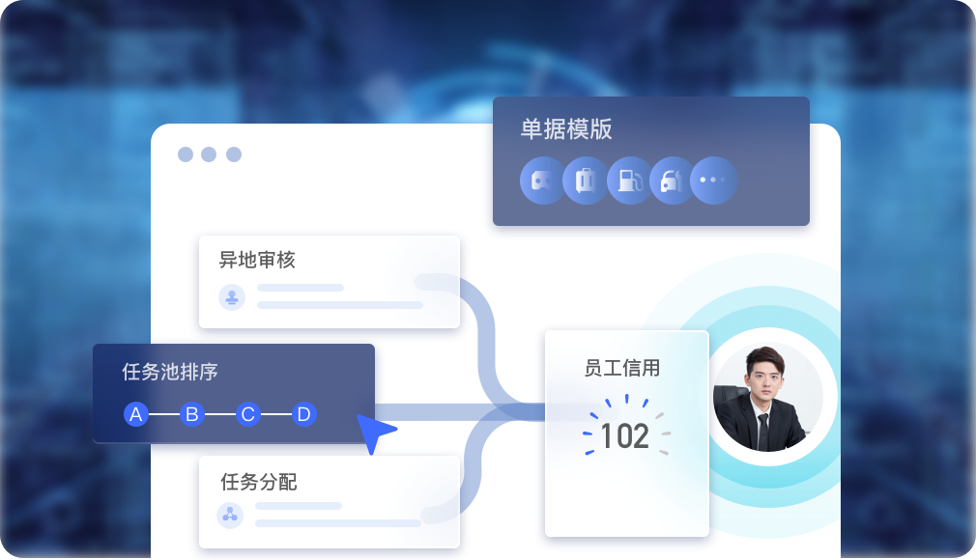Click the first window dot at top-left
This screenshot has height=560, width=976.
186,154
